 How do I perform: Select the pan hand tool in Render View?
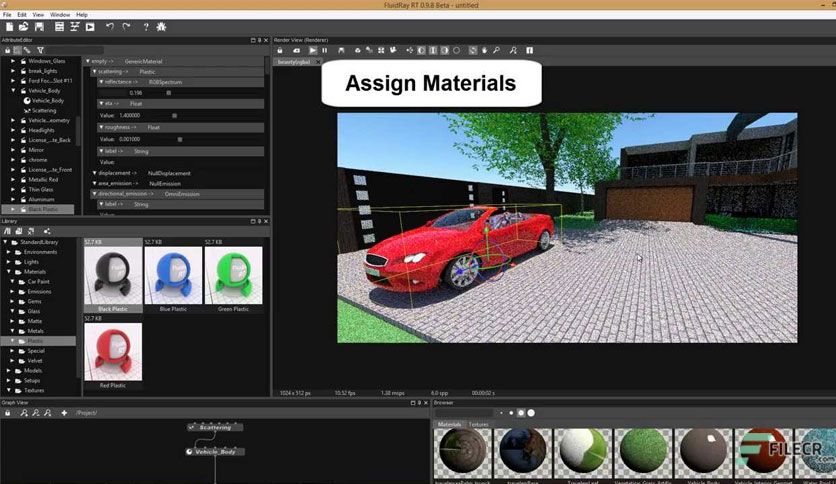(x=484, y=50)
